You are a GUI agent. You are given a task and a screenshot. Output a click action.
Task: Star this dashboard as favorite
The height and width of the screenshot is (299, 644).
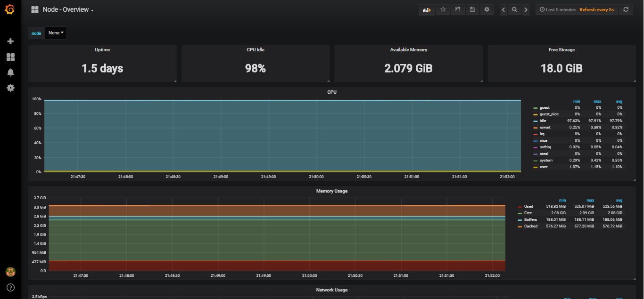click(443, 9)
